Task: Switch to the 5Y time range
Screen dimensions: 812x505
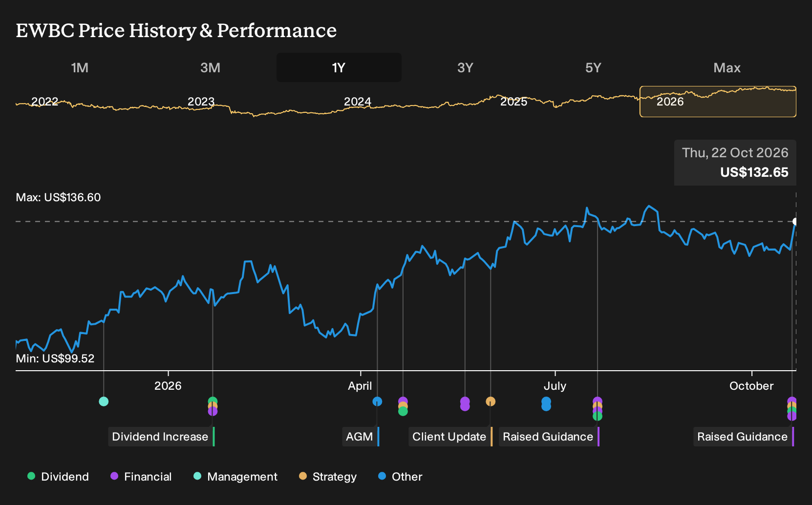Action: pos(593,67)
